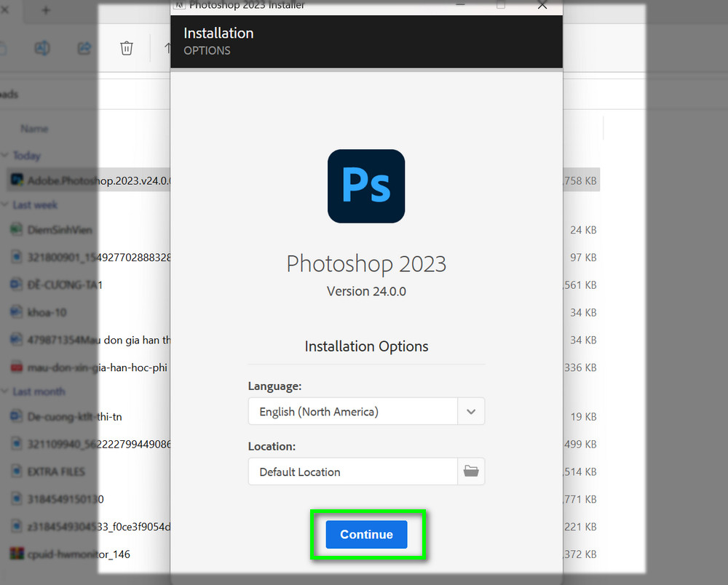Image resolution: width=728 pixels, height=585 pixels.
Task: Click the DiemSinhVien spreadsheet file icon
Action: 17,229
